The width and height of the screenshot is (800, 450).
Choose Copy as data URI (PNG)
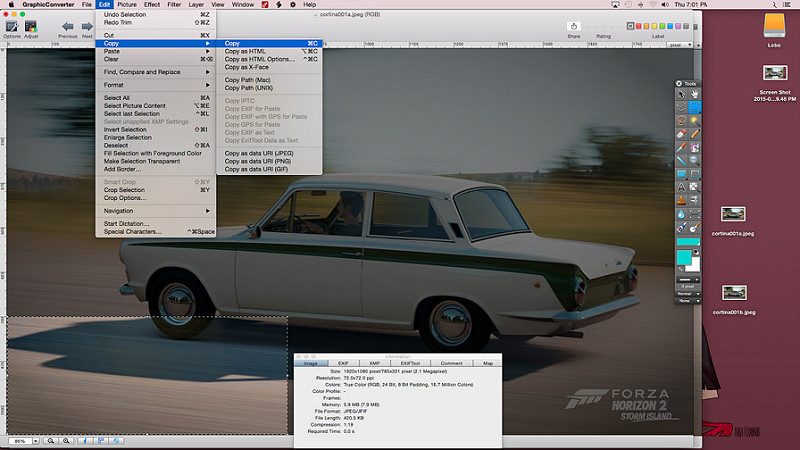click(269, 161)
